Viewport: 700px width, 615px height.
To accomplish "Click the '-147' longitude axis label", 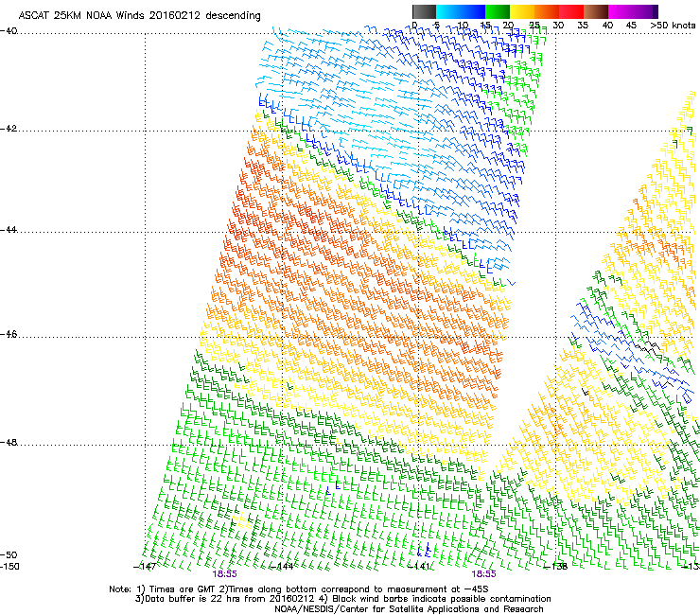I will click(x=145, y=567).
